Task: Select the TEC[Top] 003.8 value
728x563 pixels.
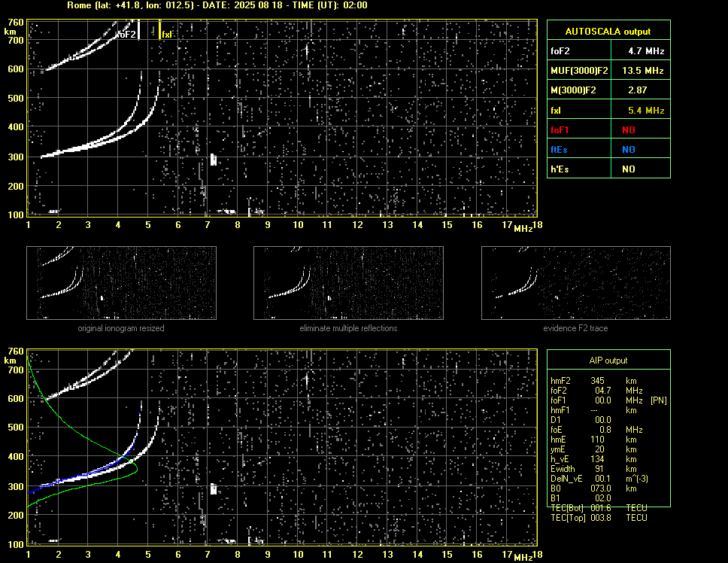Action: 600,518
